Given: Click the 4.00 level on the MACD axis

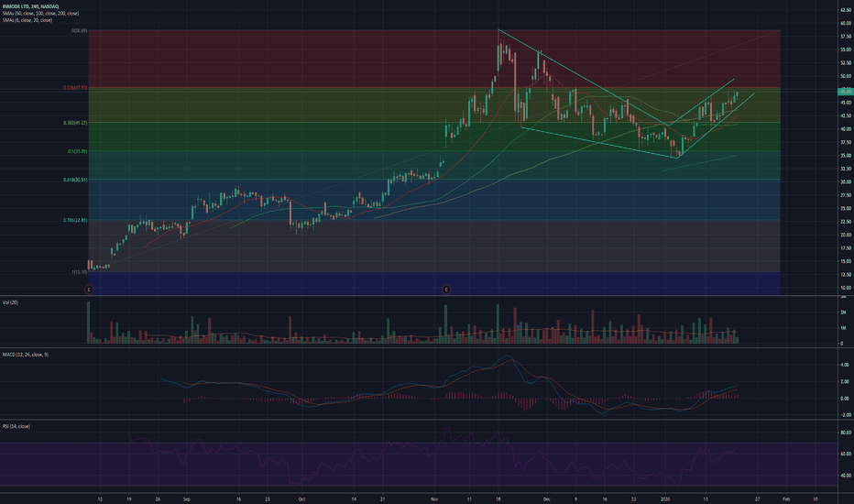Looking at the screenshot, I should point(845,365).
